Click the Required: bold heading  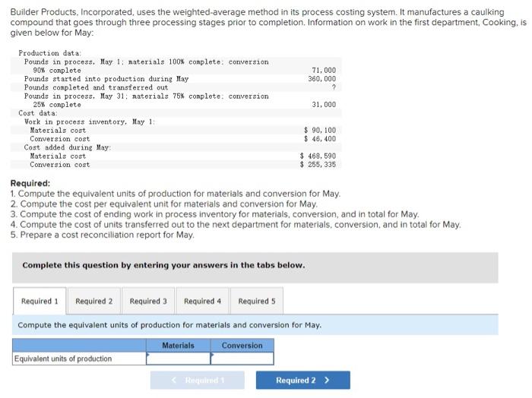[30, 183]
